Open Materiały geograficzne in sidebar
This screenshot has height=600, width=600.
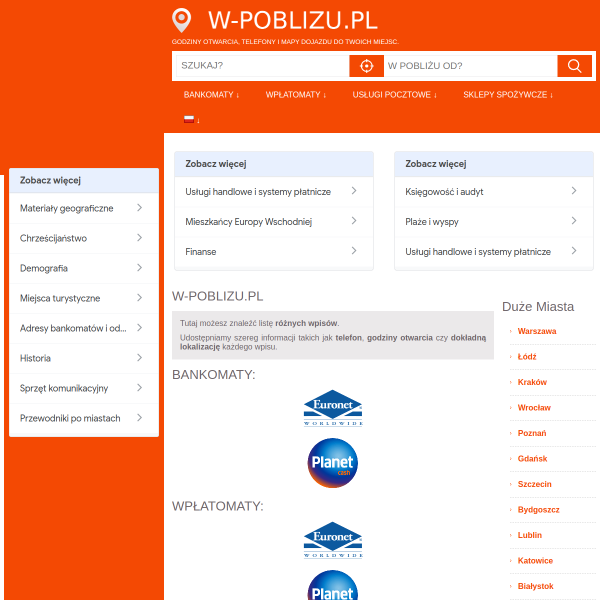(x=84, y=208)
